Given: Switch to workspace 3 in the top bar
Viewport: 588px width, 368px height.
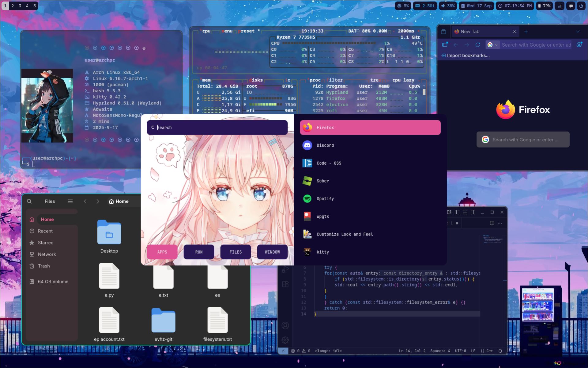Looking at the screenshot, I should (20, 6).
